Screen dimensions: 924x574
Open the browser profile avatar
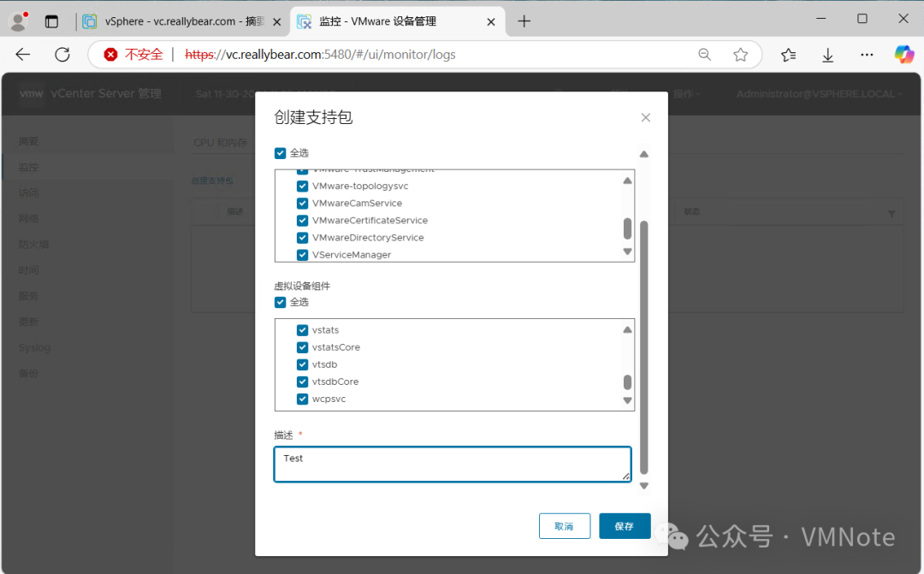[x=19, y=21]
